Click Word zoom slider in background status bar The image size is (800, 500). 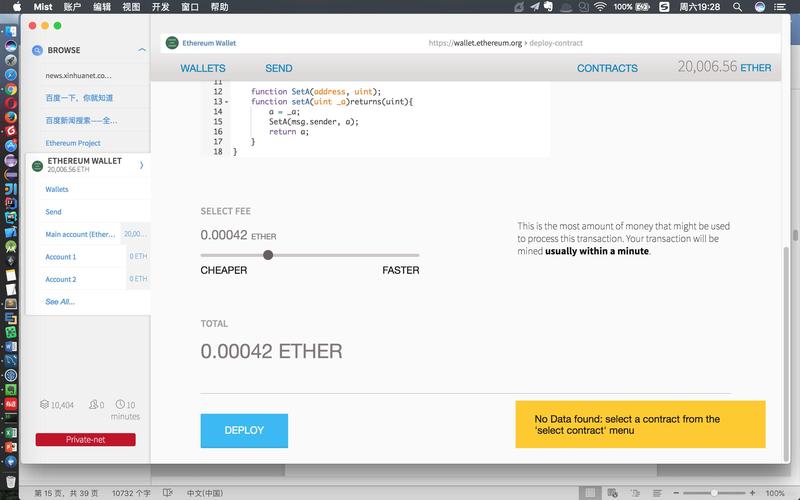(714, 493)
